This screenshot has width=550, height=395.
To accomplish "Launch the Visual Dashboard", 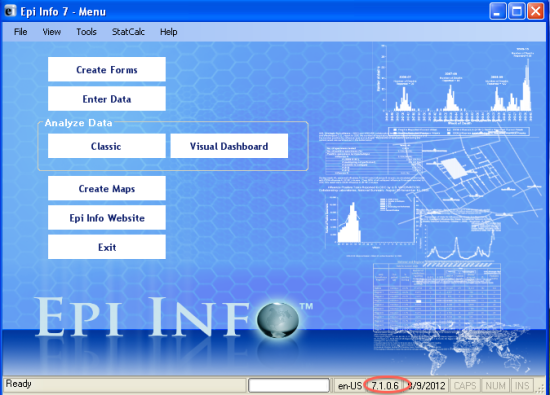I will tap(229, 146).
